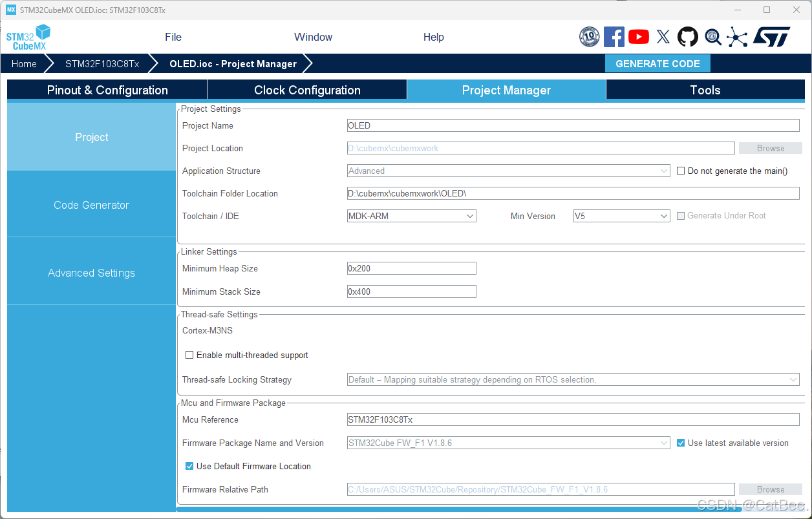This screenshot has width=812, height=519.
Task: Open Thread-safe Locking Strategy dropdown
Action: (x=573, y=379)
